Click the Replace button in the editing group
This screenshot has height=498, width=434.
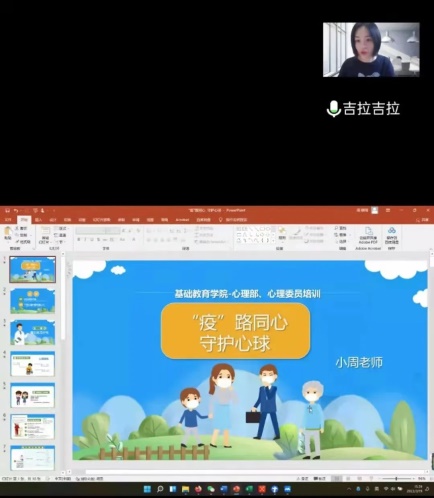(x=341, y=235)
